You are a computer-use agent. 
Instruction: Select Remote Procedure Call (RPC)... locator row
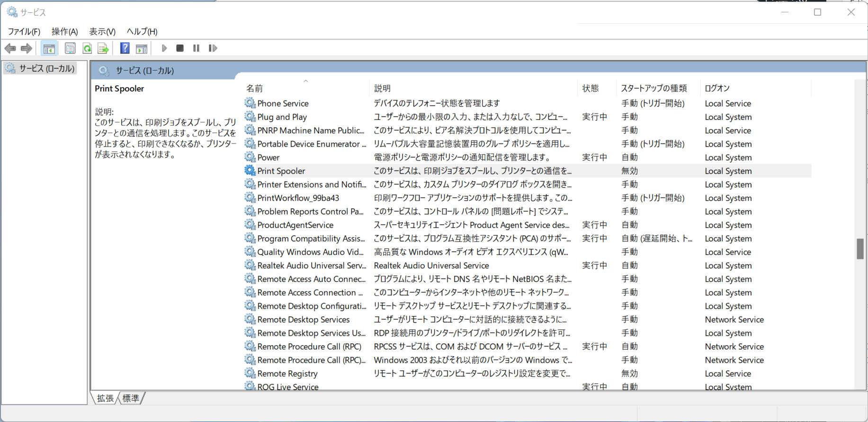527,360
